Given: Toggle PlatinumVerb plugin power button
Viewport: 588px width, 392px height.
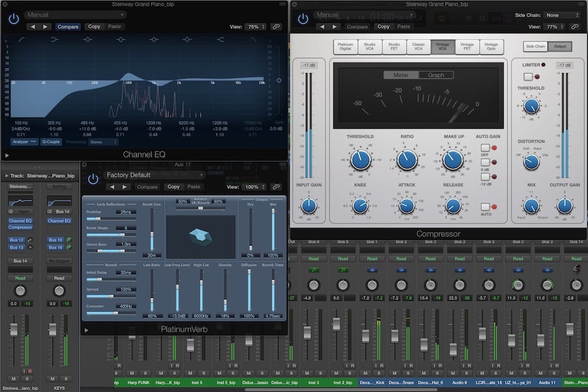Looking at the screenshot, I should (93, 179).
